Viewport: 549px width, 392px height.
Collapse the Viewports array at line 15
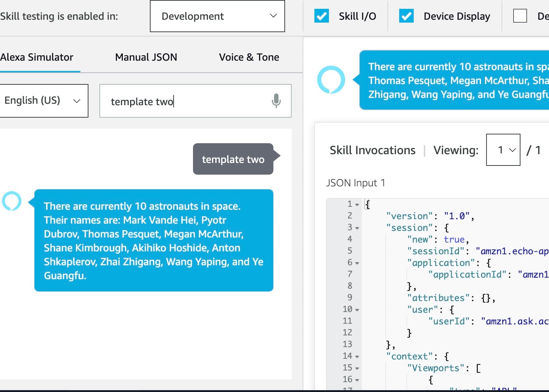[357, 368]
